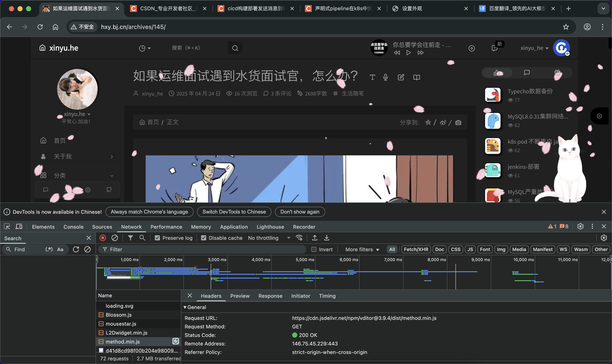Open the xinyu_he user menu dropdown
Image resolution: width=612 pixels, height=364 pixels.
[534, 48]
